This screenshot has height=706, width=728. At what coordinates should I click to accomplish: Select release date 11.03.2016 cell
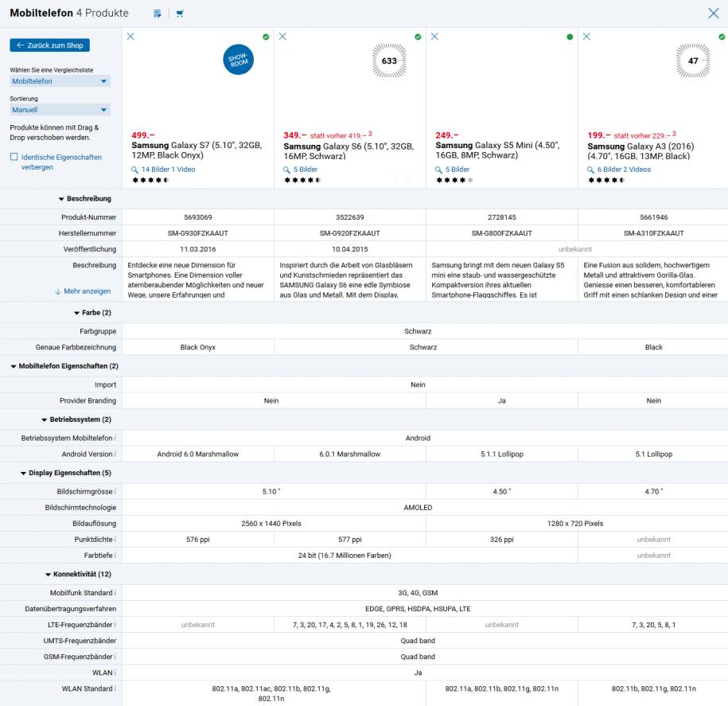(x=198, y=249)
